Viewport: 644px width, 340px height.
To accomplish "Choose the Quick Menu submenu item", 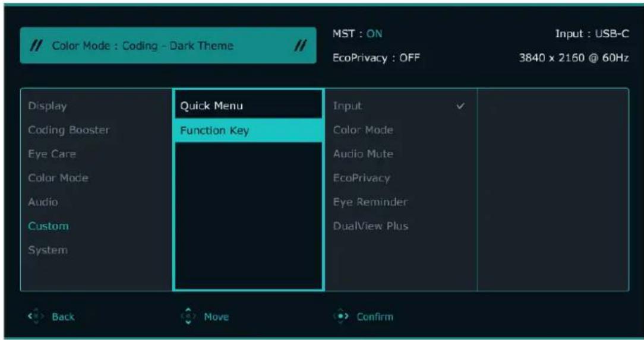I will [x=248, y=106].
